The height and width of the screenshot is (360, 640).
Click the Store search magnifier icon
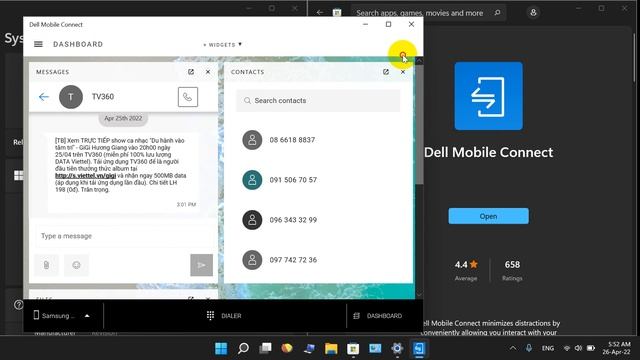(497, 13)
